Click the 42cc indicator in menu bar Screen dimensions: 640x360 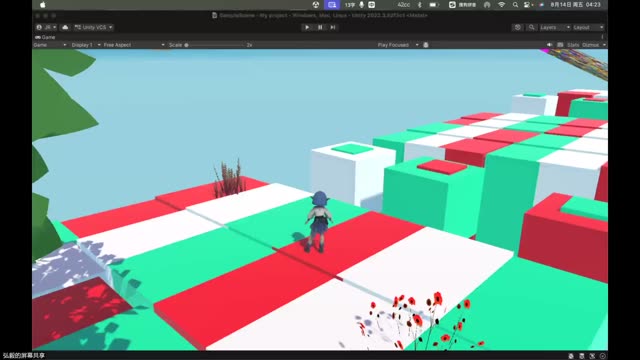404,5
